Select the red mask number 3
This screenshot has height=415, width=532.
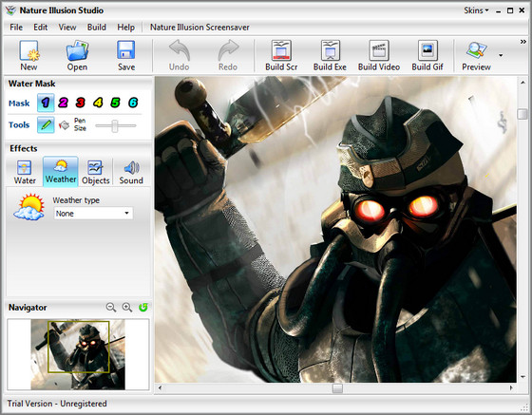coord(81,103)
